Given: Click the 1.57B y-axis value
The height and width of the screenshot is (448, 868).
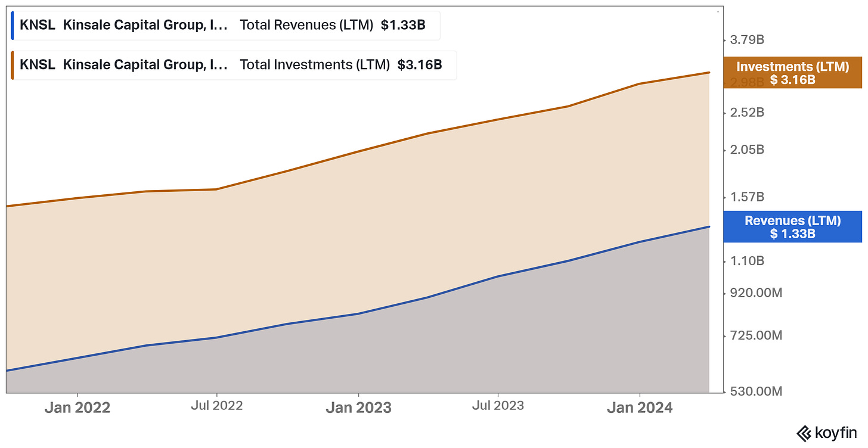Looking at the screenshot, I should 747,197.
